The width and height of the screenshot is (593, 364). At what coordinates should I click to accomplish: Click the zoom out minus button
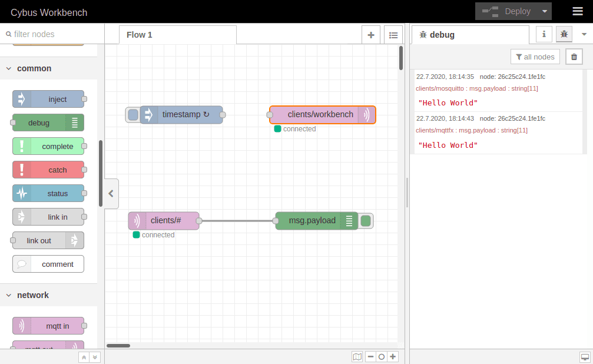370,356
